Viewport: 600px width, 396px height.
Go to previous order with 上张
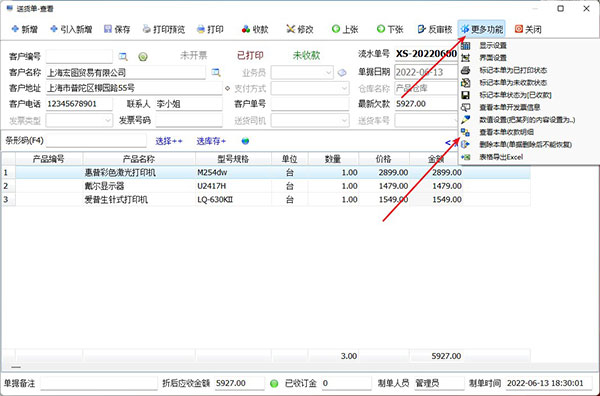pyautogui.click(x=345, y=29)
